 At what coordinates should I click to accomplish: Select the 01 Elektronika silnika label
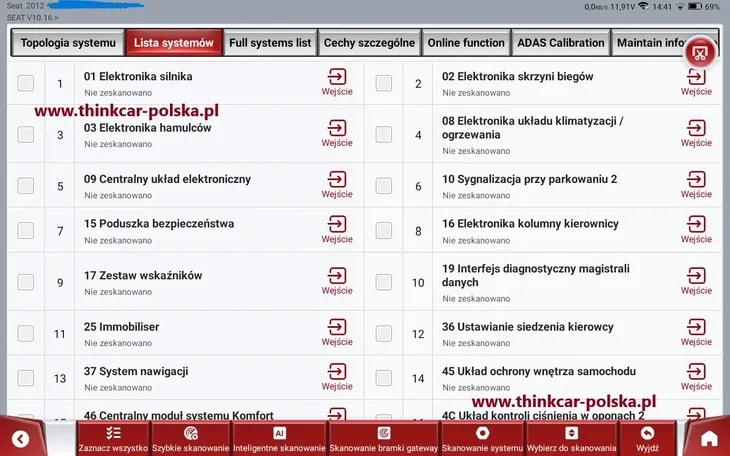coord(138,76)
